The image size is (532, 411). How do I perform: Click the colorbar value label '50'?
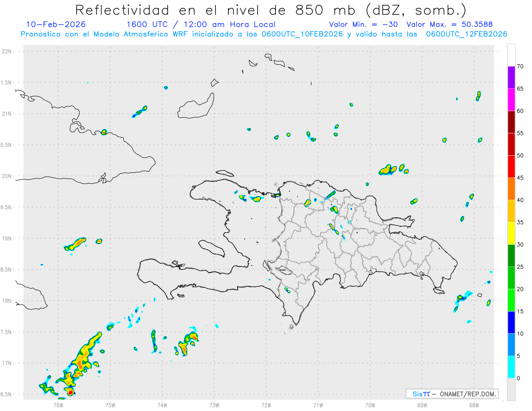pyautogui.click(x=520, y=156)
